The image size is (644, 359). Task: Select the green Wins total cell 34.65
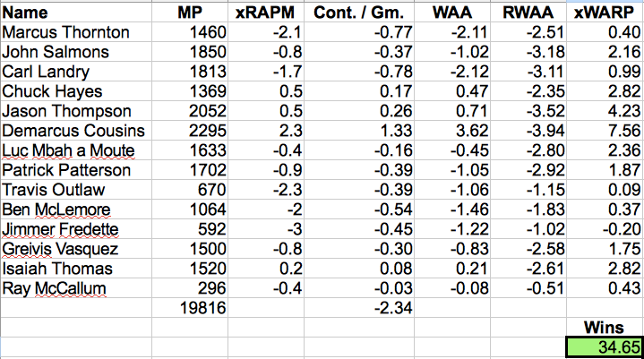605,347
